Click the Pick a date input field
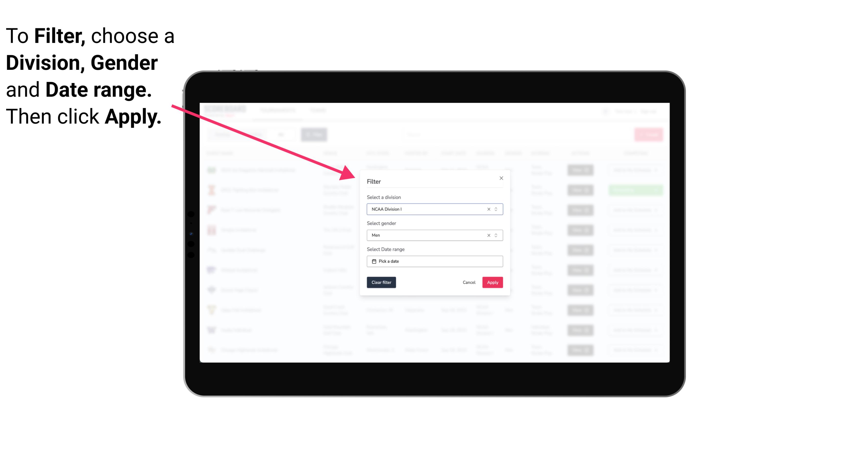 [x=434, y=261]
